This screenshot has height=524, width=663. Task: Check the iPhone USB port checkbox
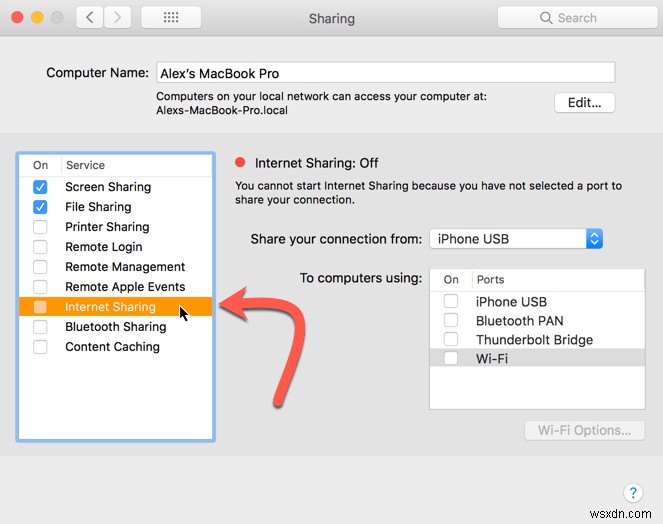point(451,301)
